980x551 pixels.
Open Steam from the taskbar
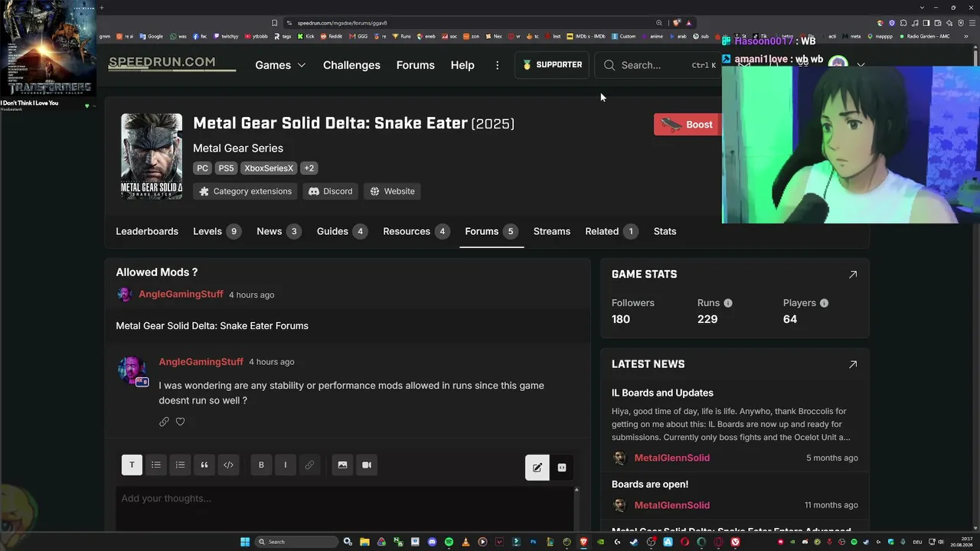tap(634, 542)
